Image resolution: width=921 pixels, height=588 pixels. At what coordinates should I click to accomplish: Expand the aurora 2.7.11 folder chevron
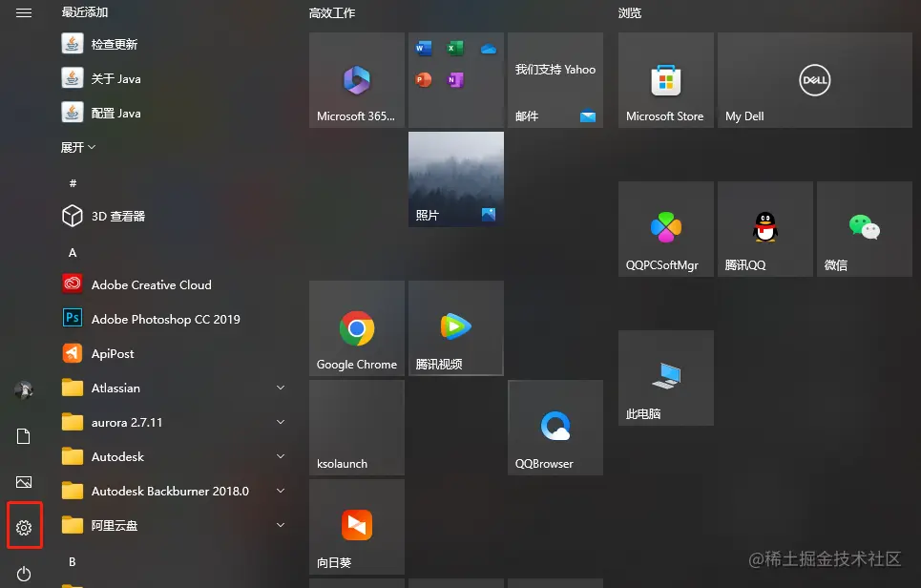[281, 422]
